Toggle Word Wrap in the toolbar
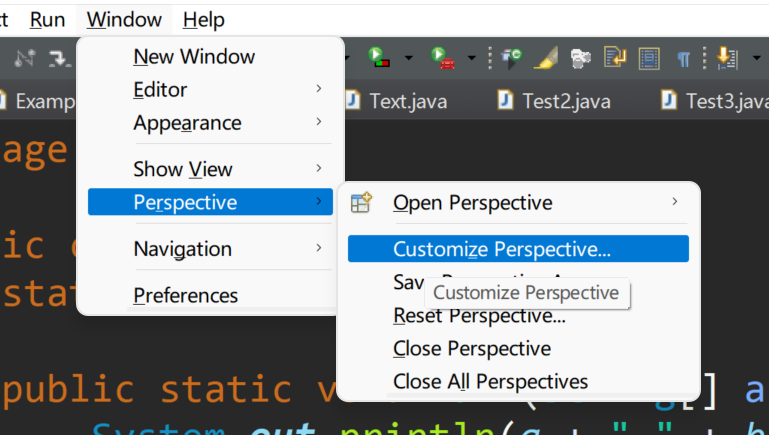 [614, 58]
